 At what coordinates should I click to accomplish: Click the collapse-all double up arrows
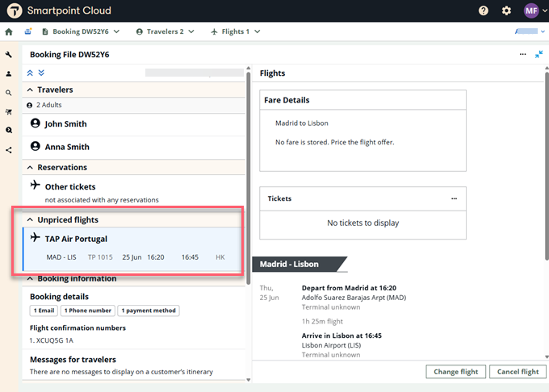[31, 73]
